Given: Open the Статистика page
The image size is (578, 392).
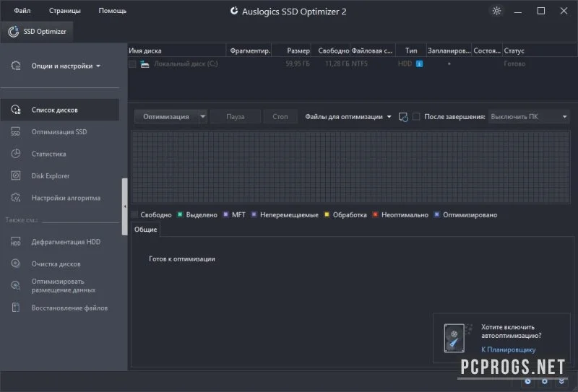Looking at the screenshot, I should coord(48,154).
